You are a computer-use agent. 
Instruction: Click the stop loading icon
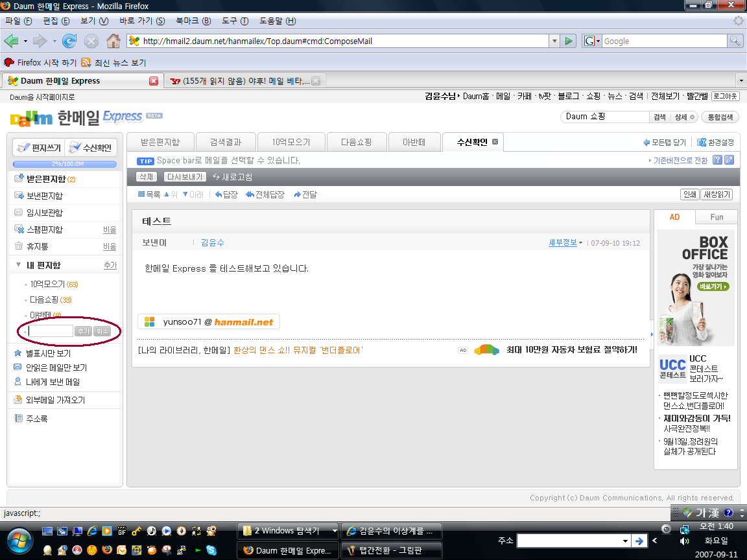(x=91, y=41)
